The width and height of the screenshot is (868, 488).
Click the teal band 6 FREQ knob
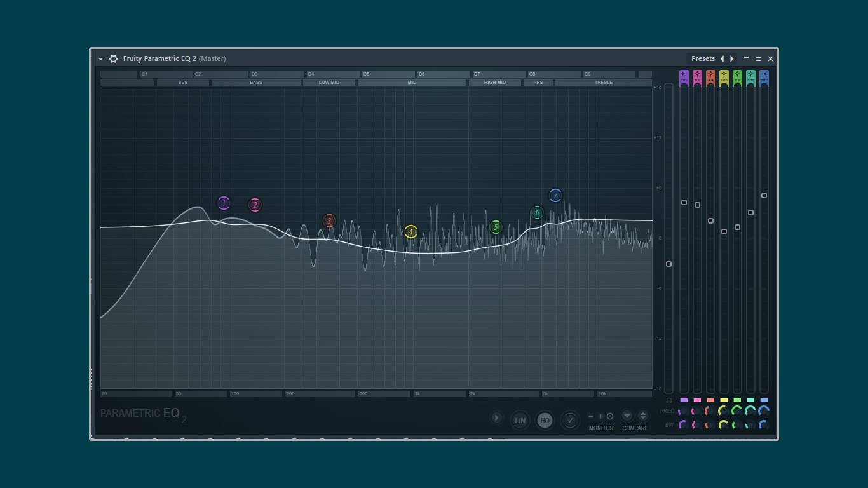tap(750, 412)
